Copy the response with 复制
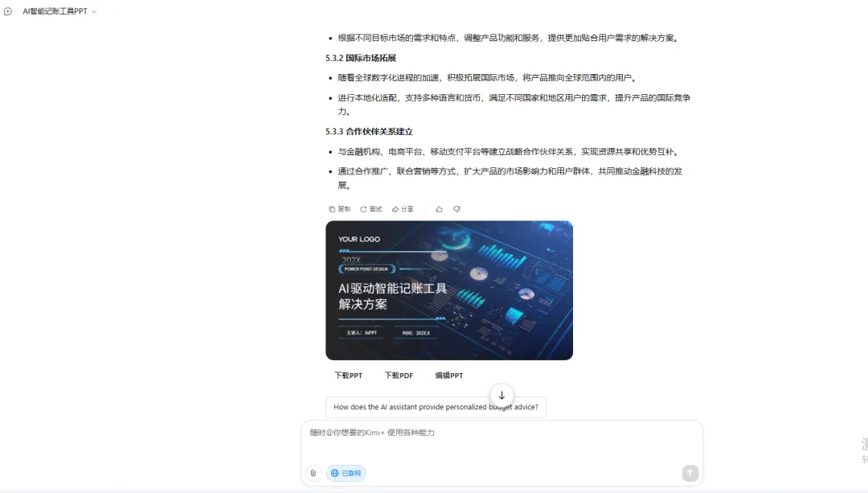868x493 pixels. pos(339,209)
